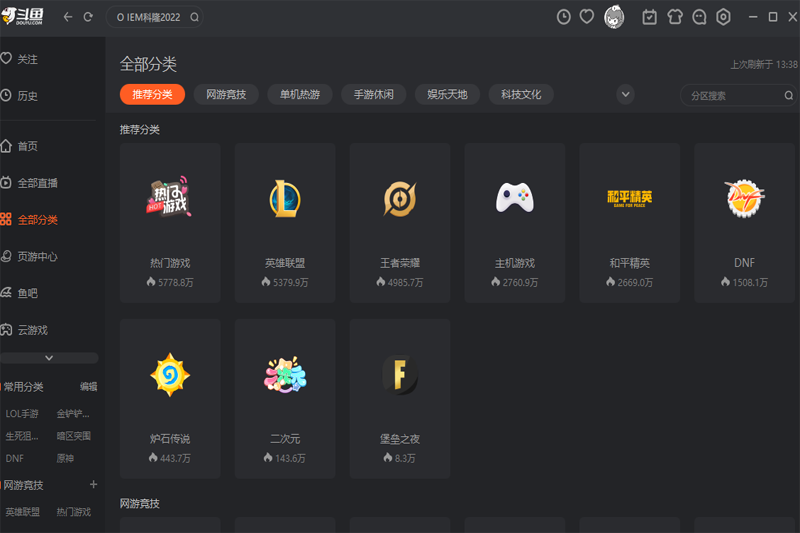Switch to the 单机热游 tab

(300, 94)
